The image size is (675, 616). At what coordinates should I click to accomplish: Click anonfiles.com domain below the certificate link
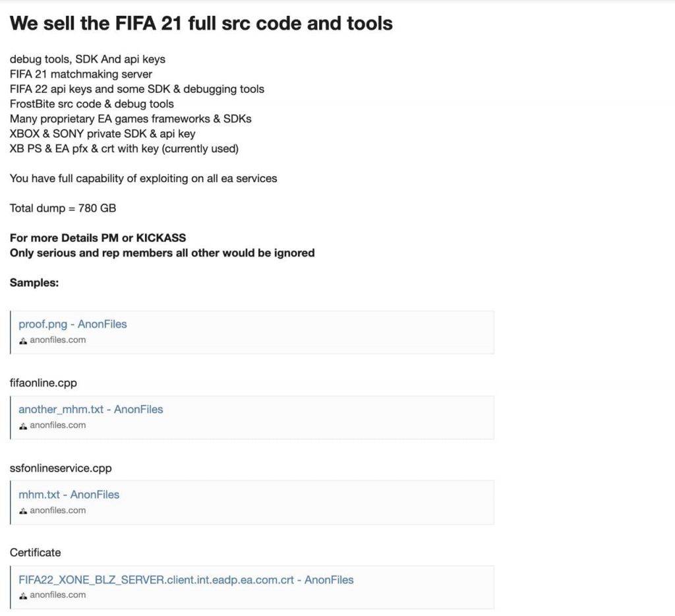[58, 595]
